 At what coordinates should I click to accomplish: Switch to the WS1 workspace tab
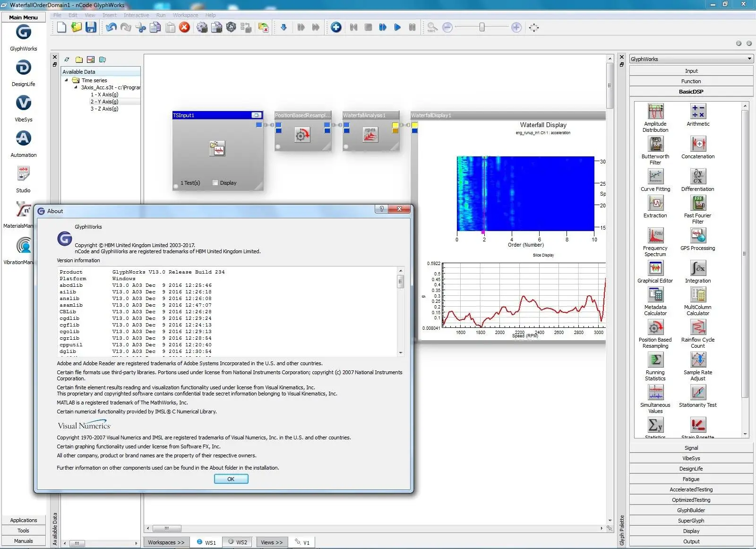coord(206,542)
